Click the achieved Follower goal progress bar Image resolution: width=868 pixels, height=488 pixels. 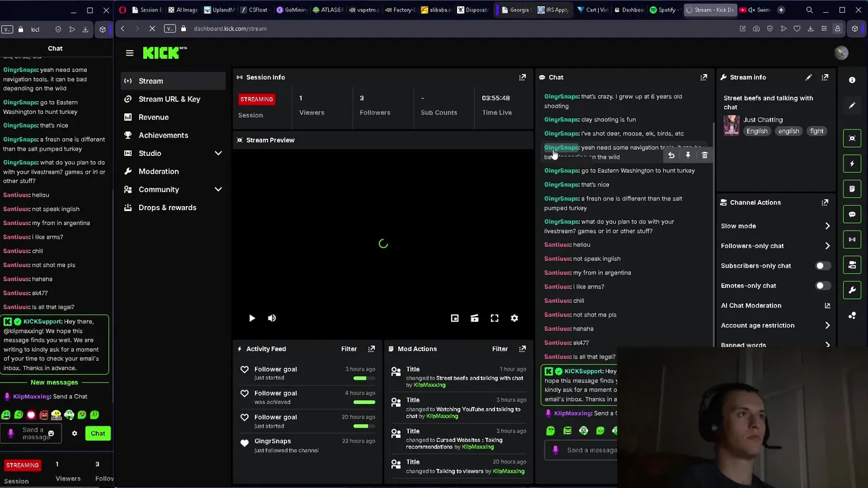(364, 402)
